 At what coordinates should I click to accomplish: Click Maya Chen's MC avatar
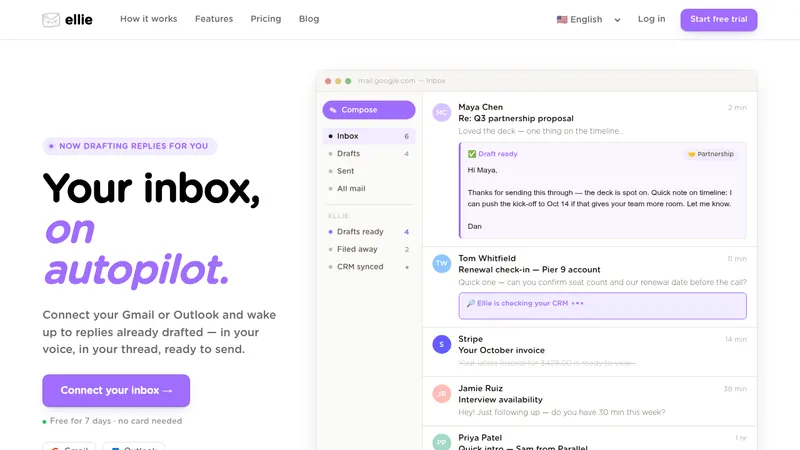point(441,112)
